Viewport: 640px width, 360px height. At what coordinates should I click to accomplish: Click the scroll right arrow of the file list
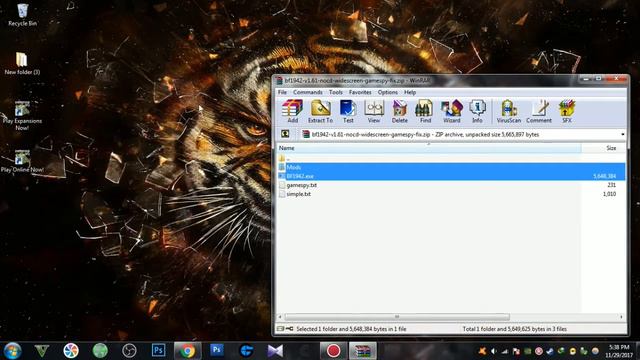[x=621, y=317]
